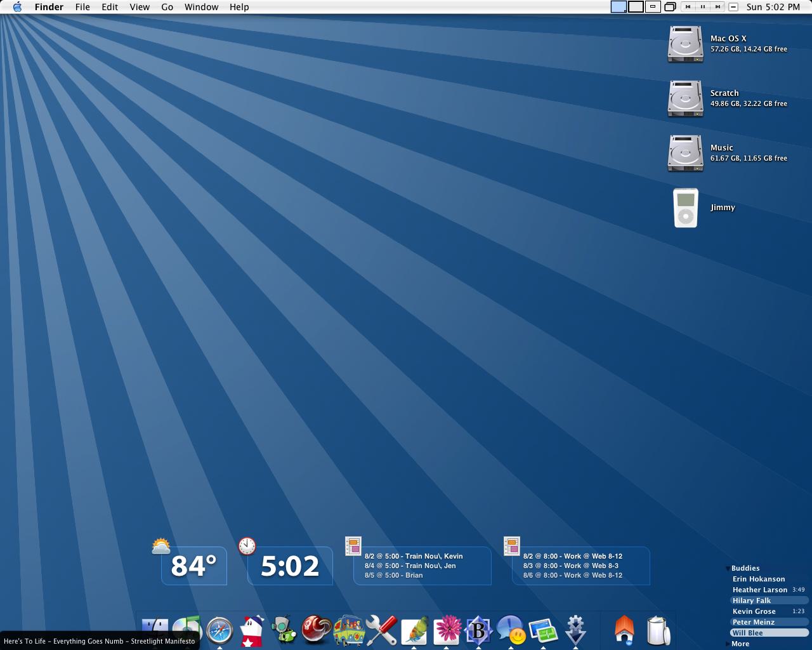
Task: Collapse the Buddies group
Action: (x=727, y=568)
